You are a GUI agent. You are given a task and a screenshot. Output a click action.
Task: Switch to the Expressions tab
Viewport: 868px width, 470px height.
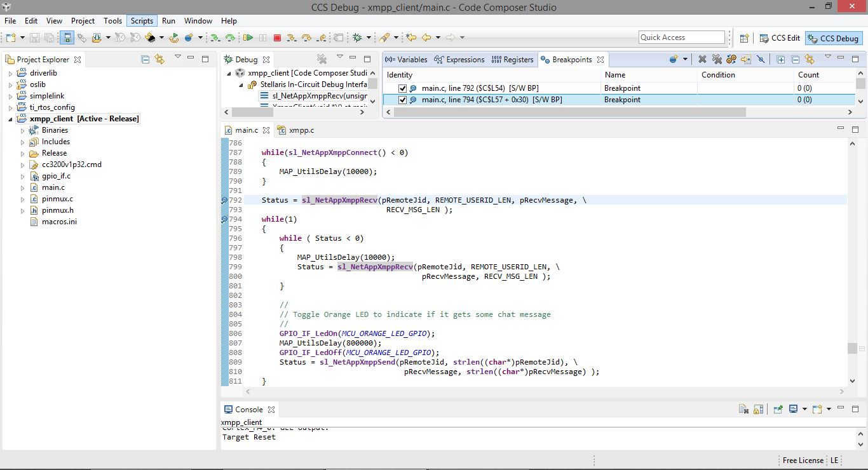click(459, 60)
